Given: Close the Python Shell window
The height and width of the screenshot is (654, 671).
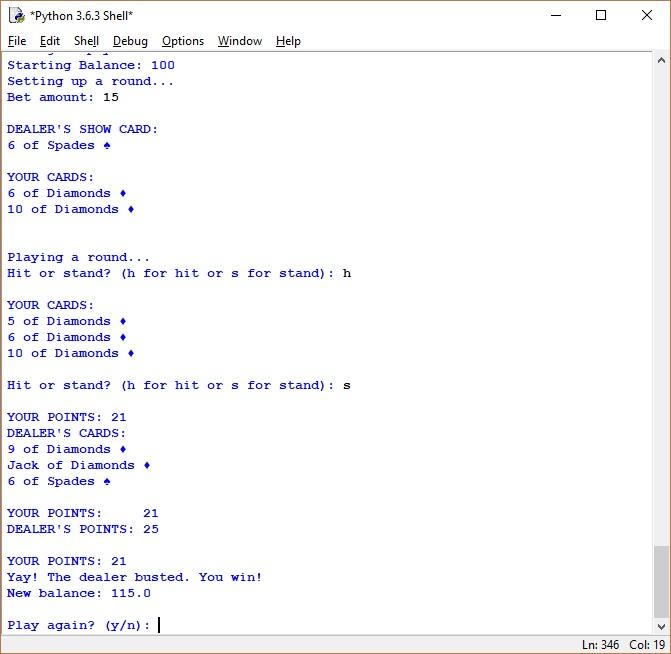Looking at the screenshot, I should pos(647,16).
